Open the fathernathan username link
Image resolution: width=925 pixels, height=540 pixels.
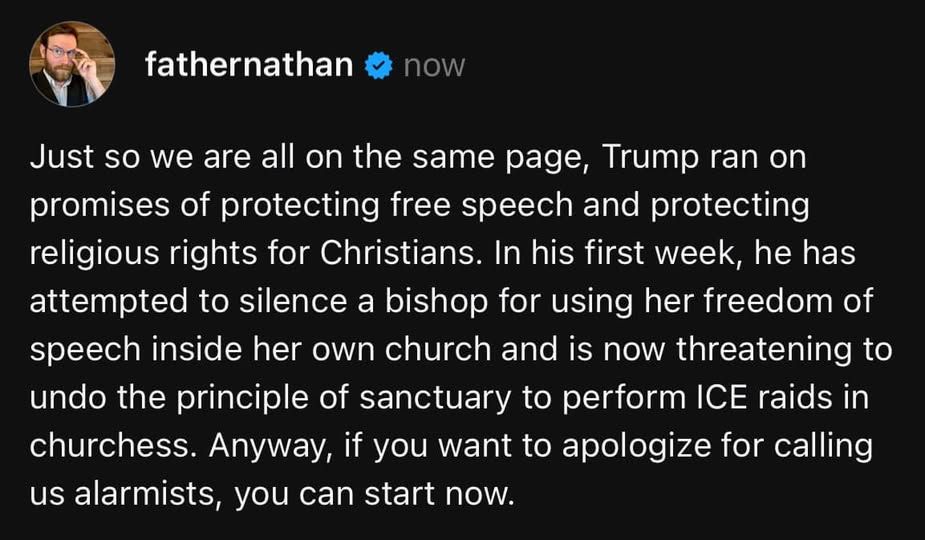tap(249, 64)
